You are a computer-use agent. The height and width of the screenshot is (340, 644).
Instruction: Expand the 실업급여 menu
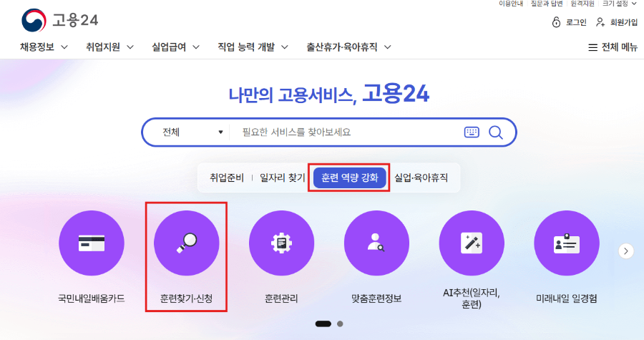click(176, 47)
